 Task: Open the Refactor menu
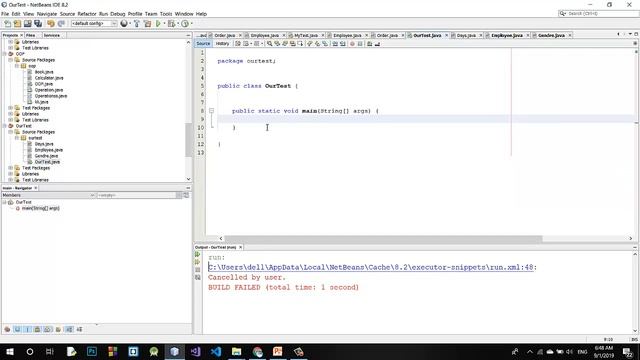click(x=87, y=14)
